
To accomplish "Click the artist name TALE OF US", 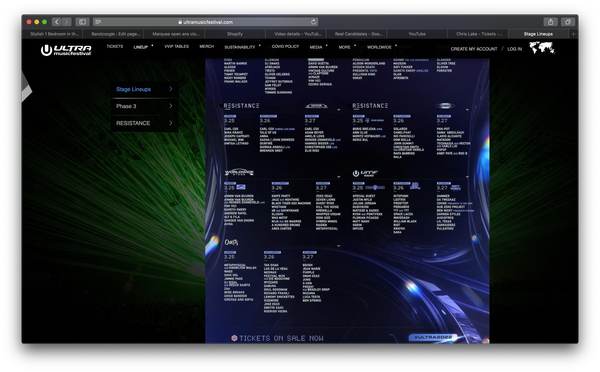I will coord(268,132).
